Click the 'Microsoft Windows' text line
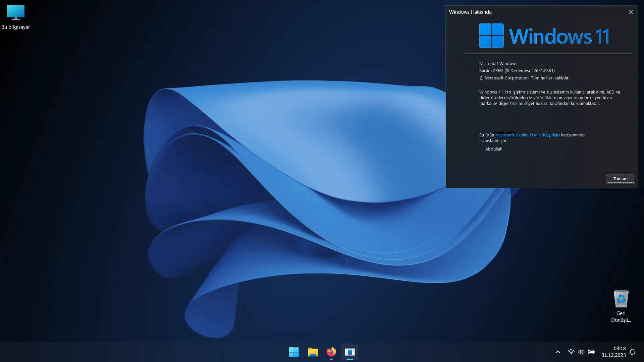This screenshot has height=362, width=644. 498,63
